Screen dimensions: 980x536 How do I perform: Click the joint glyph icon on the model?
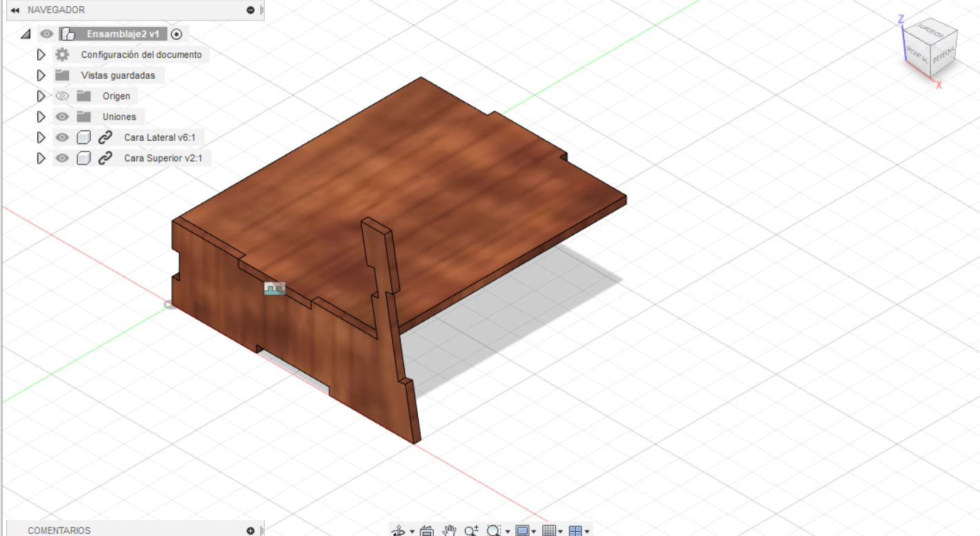274,288
